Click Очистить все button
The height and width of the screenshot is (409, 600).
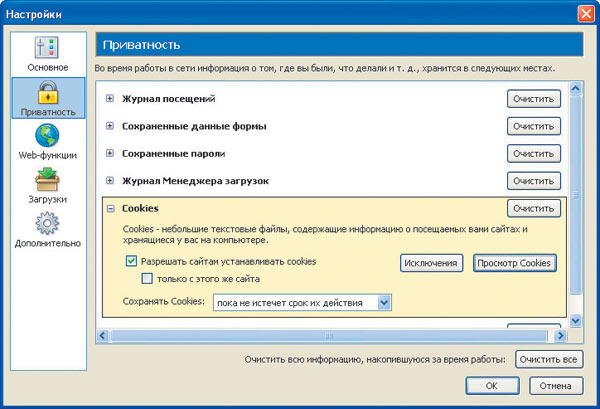[549, 360]
